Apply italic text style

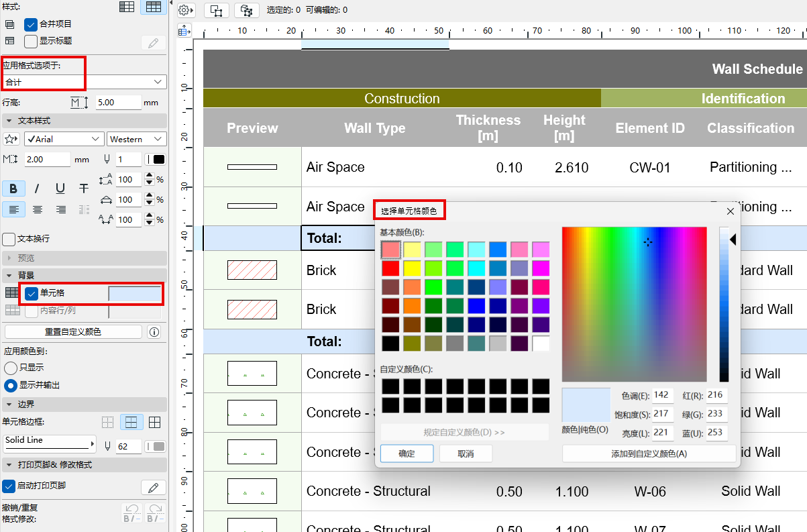click(37, 189)
